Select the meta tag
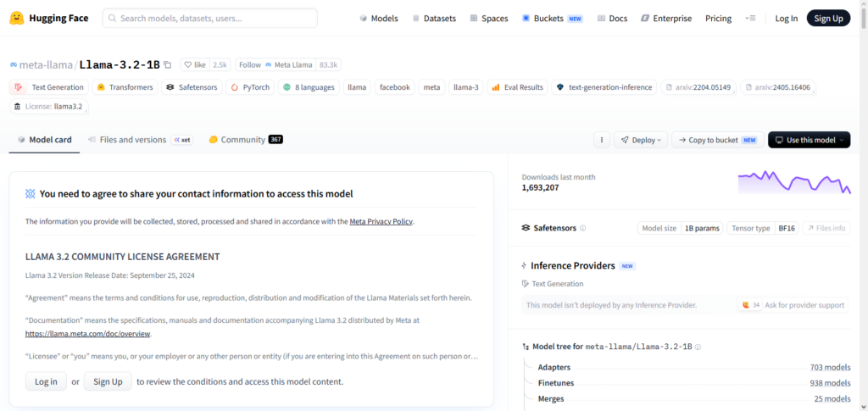868x411 pixels. click(x=431, y=87)
